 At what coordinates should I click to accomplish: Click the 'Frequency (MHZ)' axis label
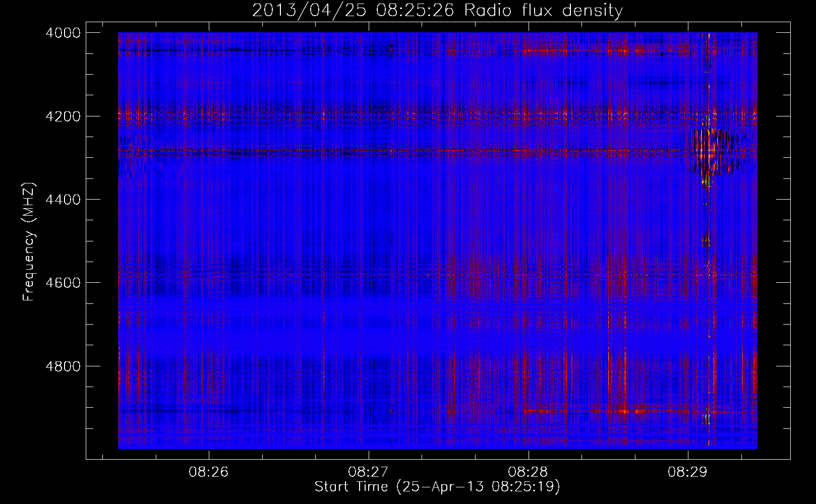pyautogui.click(x=29, y=242)
